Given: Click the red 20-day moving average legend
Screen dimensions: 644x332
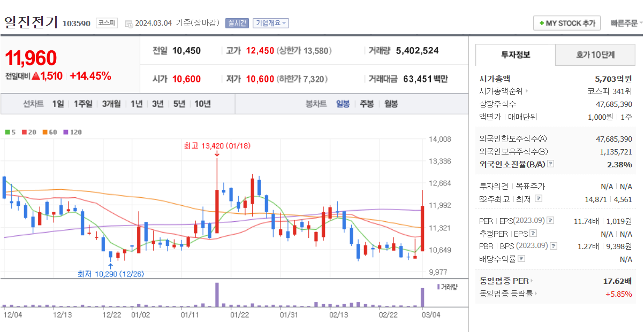Looking at the screenshot, I should 28,132.
